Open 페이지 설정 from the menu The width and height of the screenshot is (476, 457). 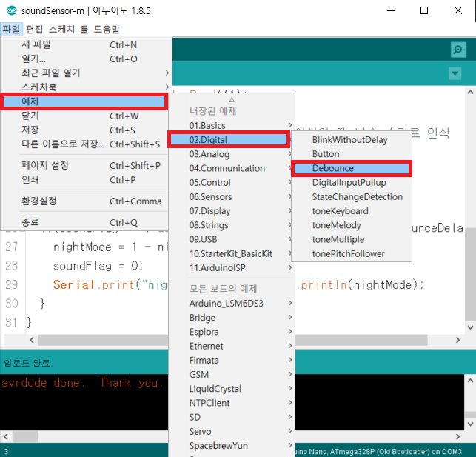(85, 165)
